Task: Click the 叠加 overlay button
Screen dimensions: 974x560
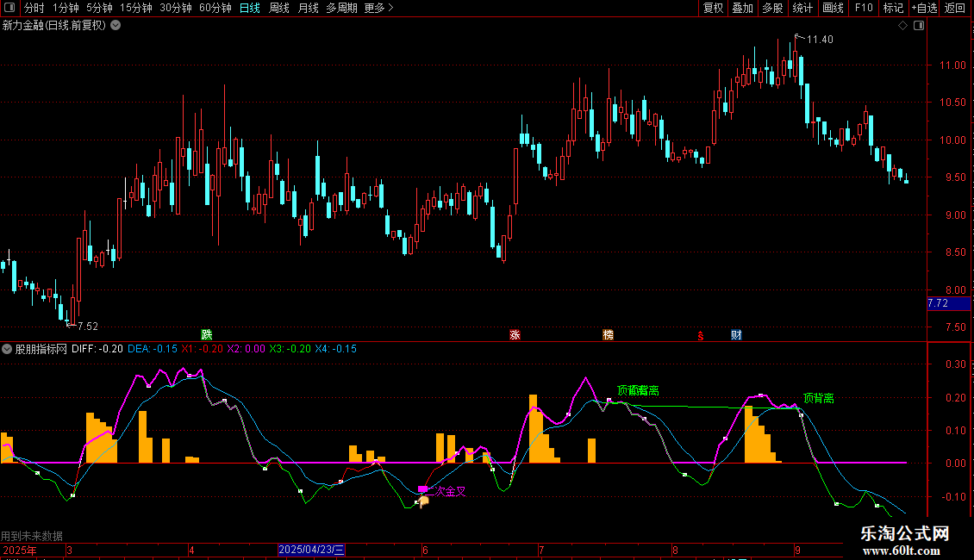Action: (743, 8)
